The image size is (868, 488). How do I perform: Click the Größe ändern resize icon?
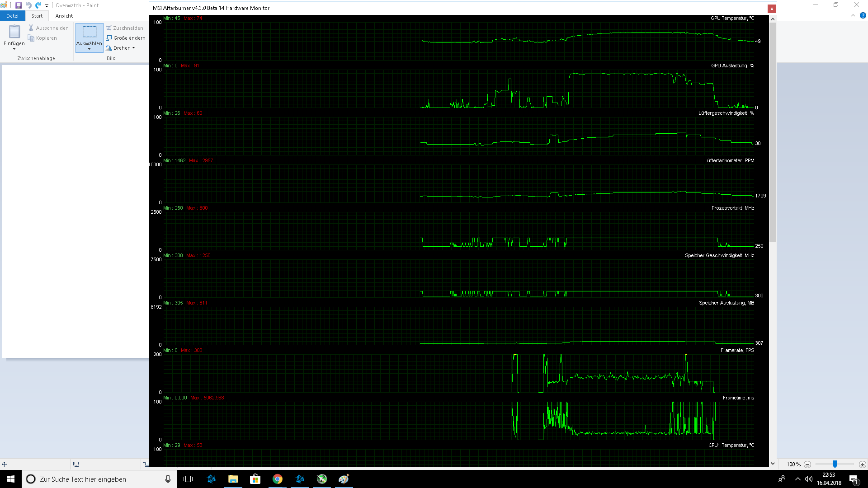[109, 38]
